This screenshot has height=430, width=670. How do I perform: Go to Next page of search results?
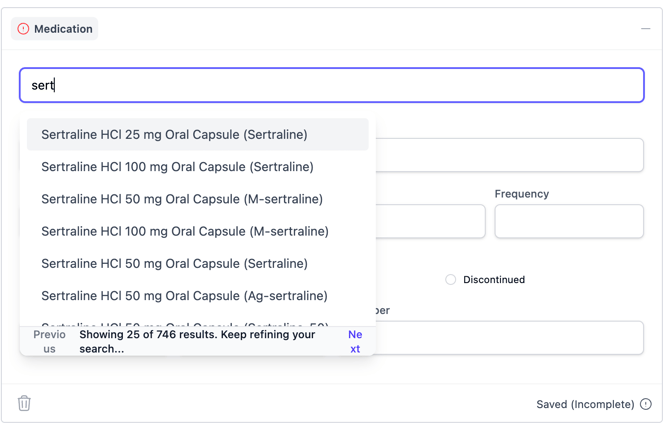[x=355, y=342]
